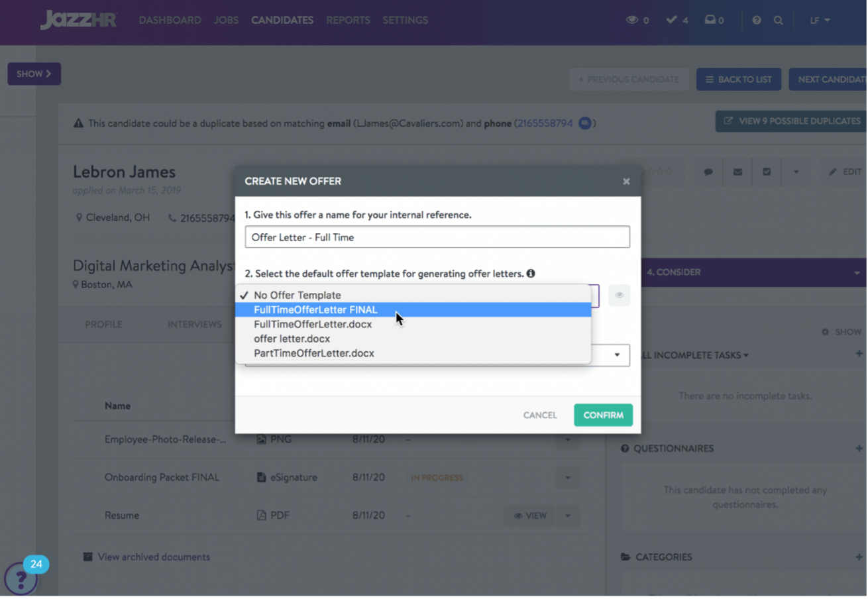Click the envelope email icon near Edit
The width and height of the screenshot is (868, 599).
(x=737, y=172)
